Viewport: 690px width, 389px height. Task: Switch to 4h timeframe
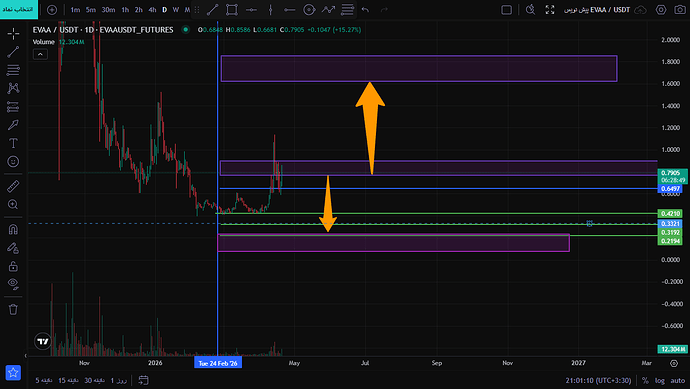click(152, 10)
